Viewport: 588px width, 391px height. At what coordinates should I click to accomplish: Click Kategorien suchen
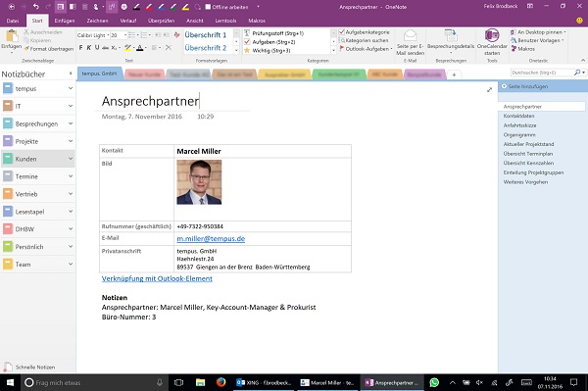tap(364, 40)
